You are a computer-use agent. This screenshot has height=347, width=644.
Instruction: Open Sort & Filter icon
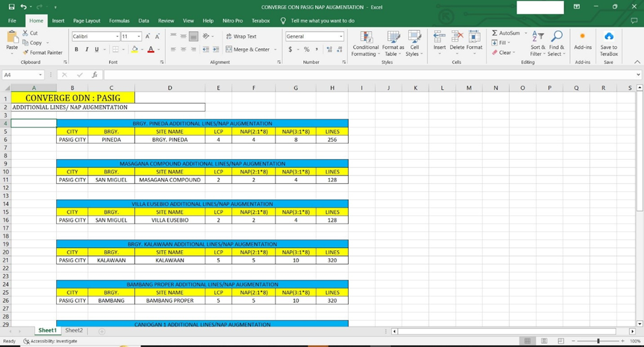538,36
